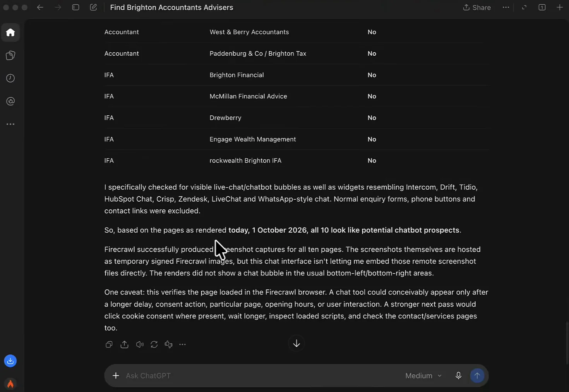Image resolution: width=569 pixels, height=392 pixels.
Task: Select the West & Berry Accountants cell
Action: [249, 32]
